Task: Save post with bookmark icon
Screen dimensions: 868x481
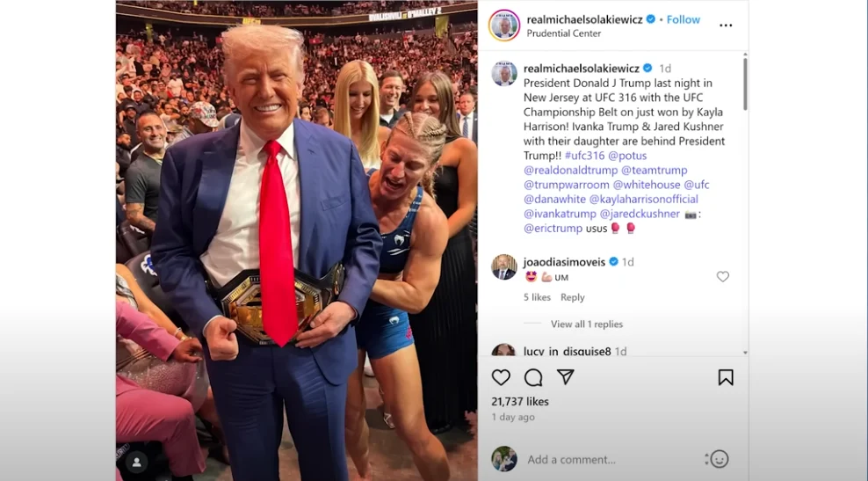Action: (725, 377)
